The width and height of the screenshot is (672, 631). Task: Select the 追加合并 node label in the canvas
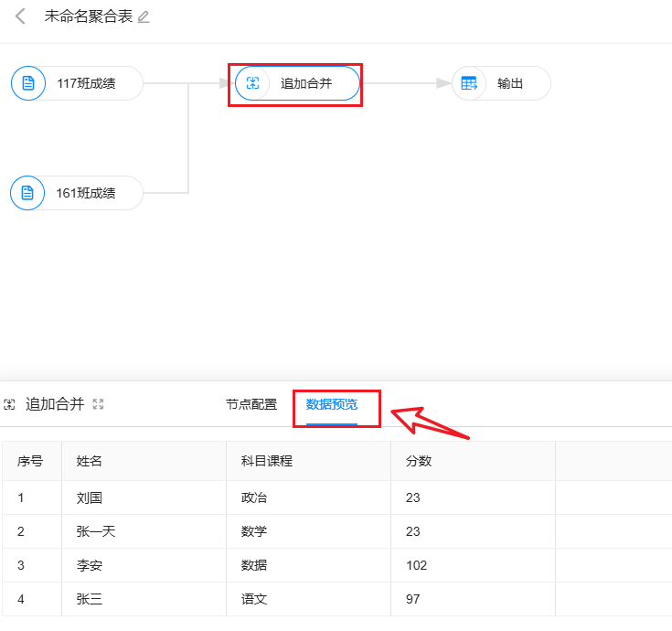pyautogui.click(x=306, y=83)
